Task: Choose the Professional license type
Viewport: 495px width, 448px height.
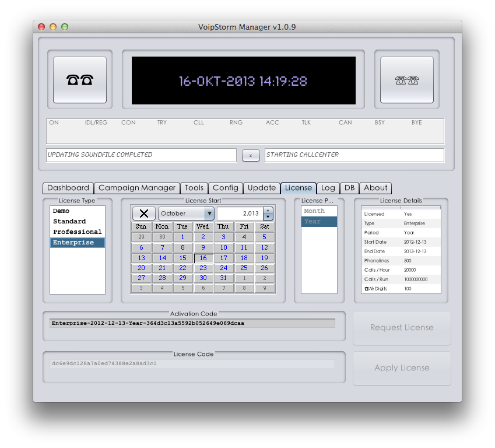Action: pyautogui.click(x=77, y=232)
